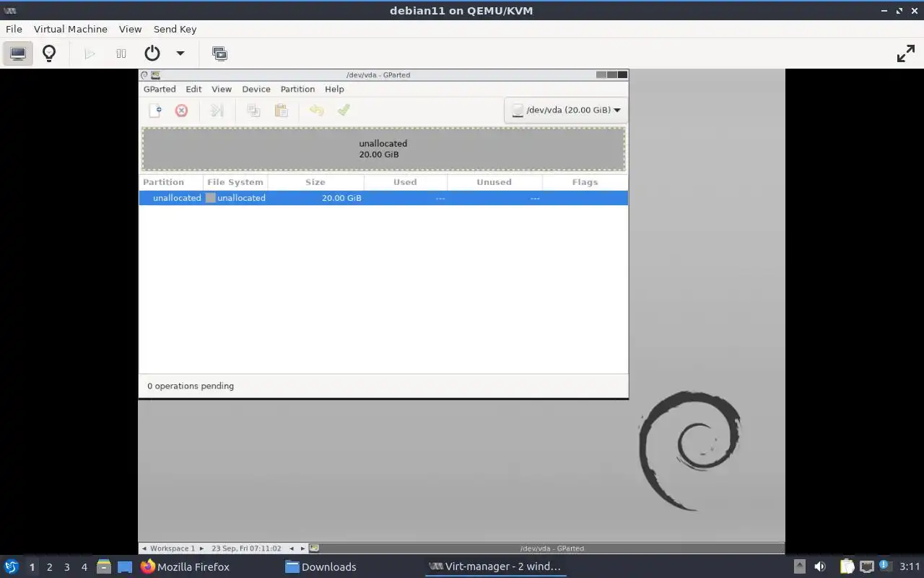
Task: Click the 3:11 taskbar clock
Action: pos(910,566)
